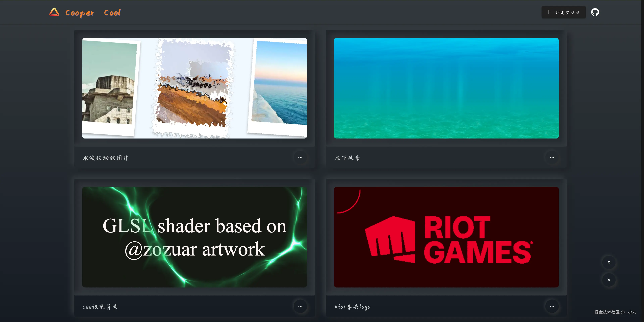Click the scroll-to-bottom chevron icon
This screenshot has width=644, height=322.
(609, 280)
